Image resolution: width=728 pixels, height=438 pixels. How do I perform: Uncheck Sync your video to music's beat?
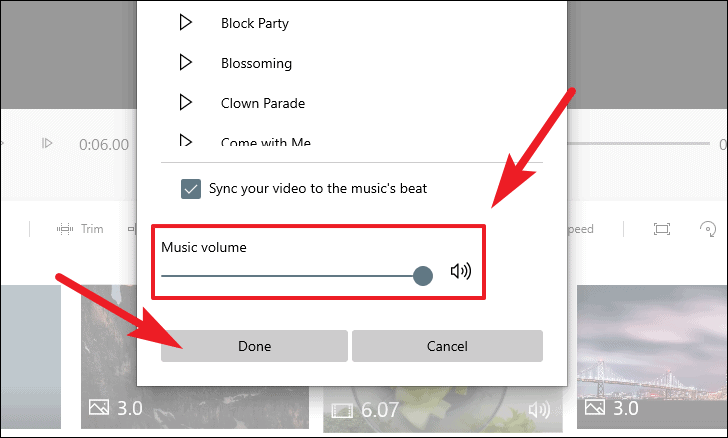(191, 189)
